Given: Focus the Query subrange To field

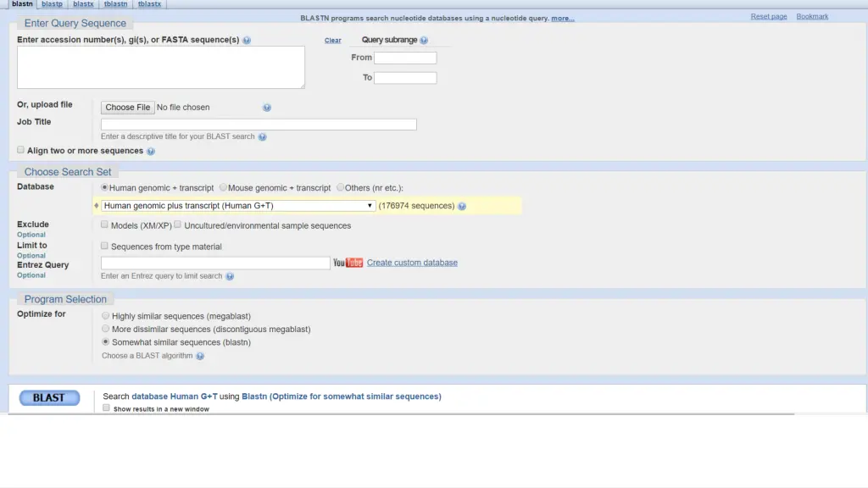Looking at the screenshot, I should tap(405, 78).
